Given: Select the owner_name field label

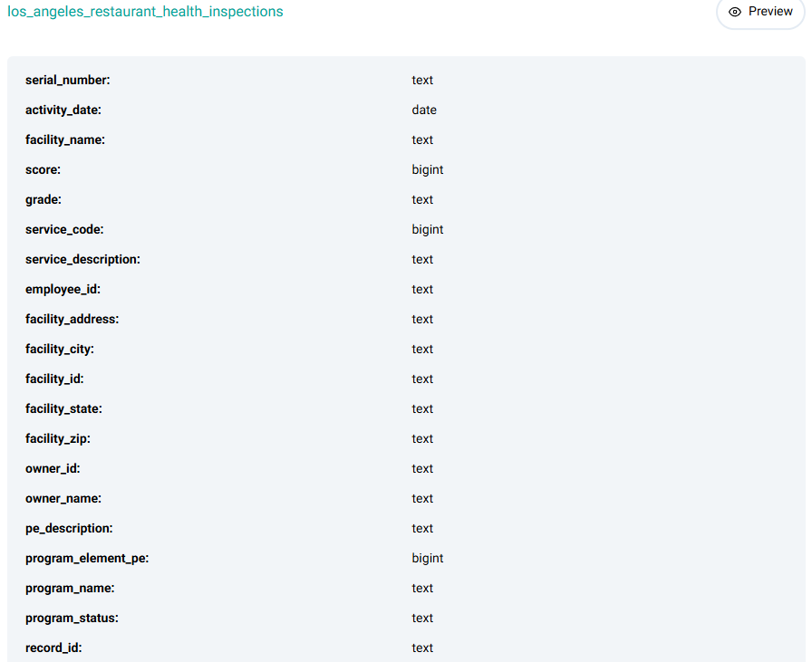Looking at the screenshot, I should coord(63,498).
